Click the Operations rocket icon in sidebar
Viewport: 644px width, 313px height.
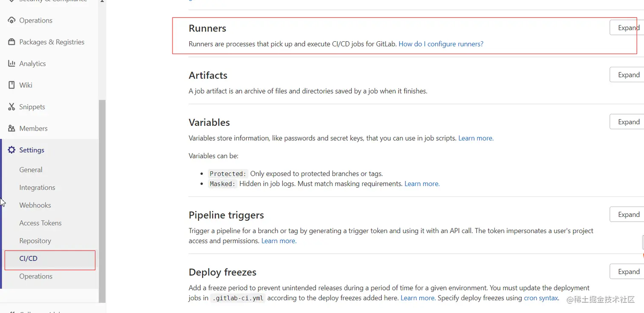click(11, 20)
